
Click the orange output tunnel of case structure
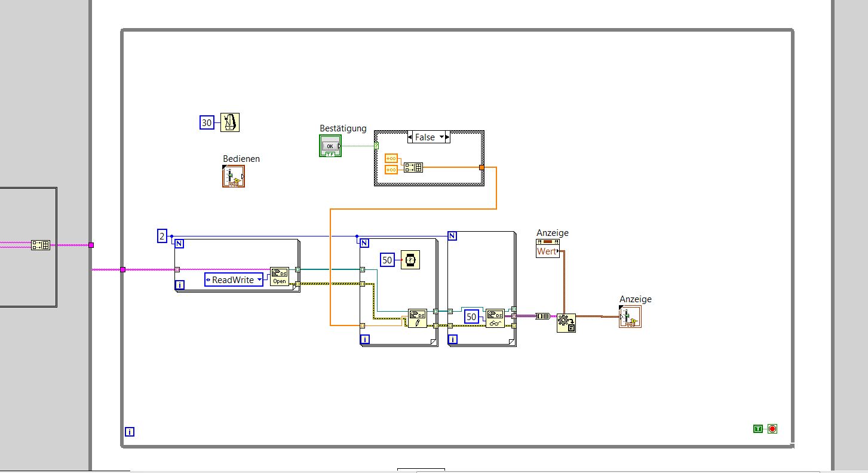(x=482, y=167)
